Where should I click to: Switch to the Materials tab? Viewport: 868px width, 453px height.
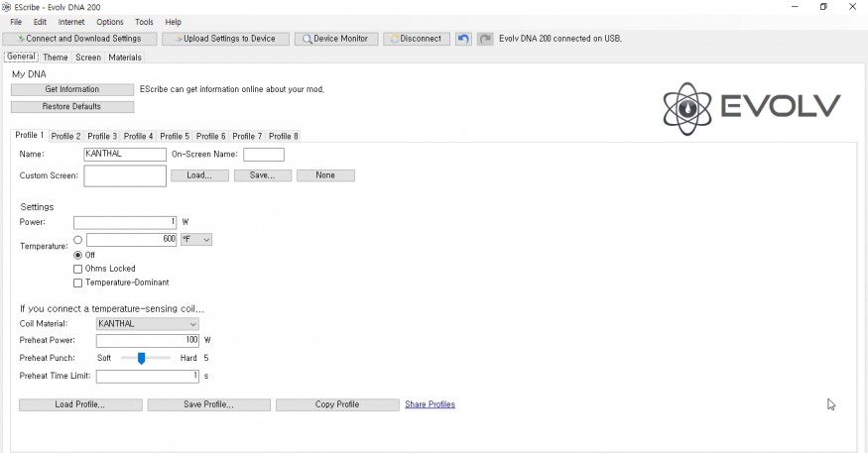(125, 57)
